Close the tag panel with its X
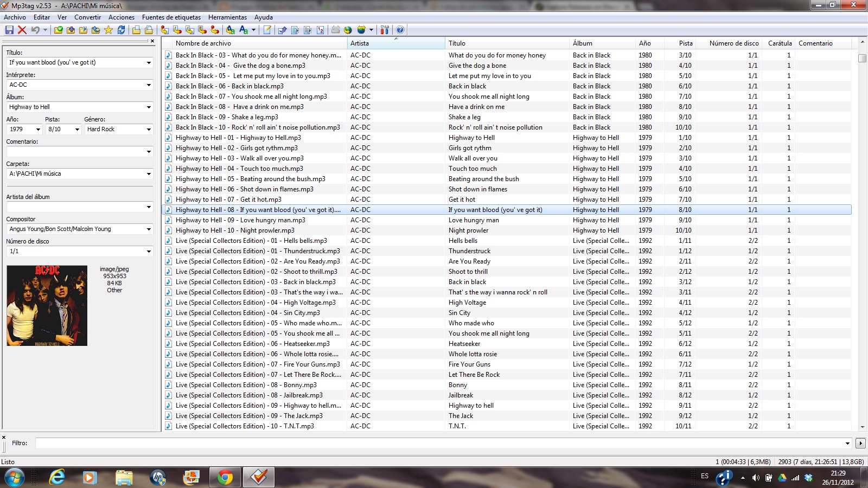The width and height of the screenshot is (868, 488). click(x=152, y=41)
